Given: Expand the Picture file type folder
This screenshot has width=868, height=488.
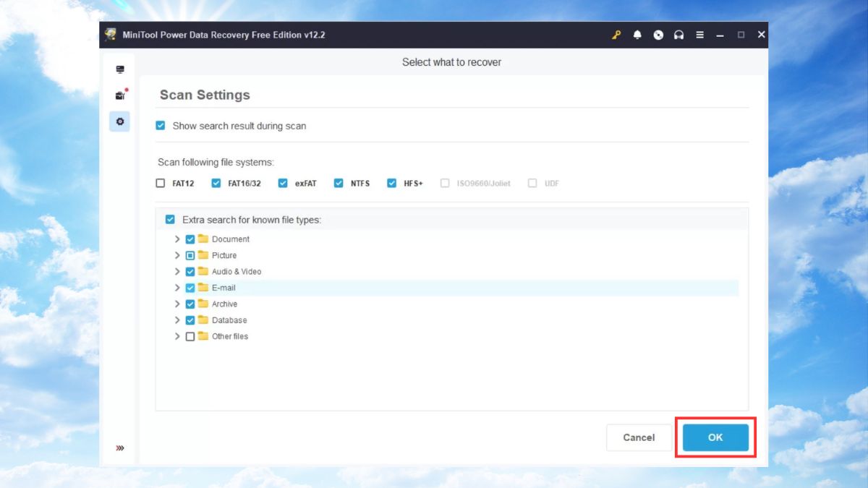Looking at the screenshot, I should (177, 255).
